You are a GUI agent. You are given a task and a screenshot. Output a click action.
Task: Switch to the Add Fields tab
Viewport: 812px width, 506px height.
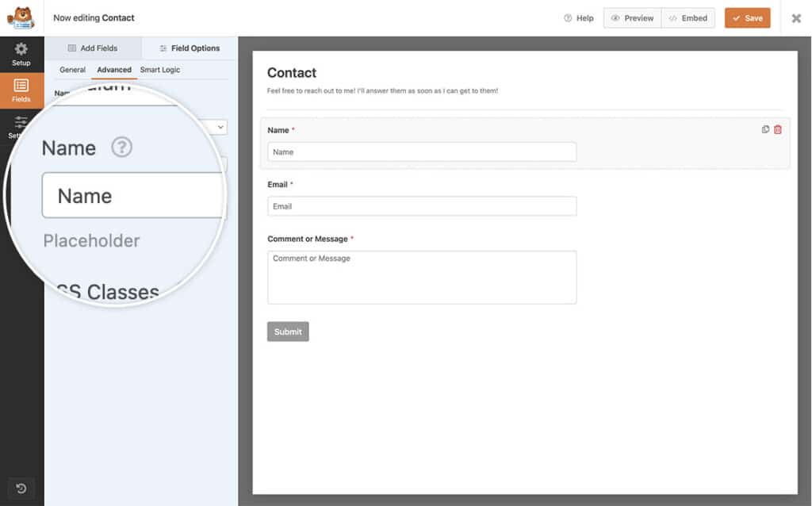click(x=94, y=48)
